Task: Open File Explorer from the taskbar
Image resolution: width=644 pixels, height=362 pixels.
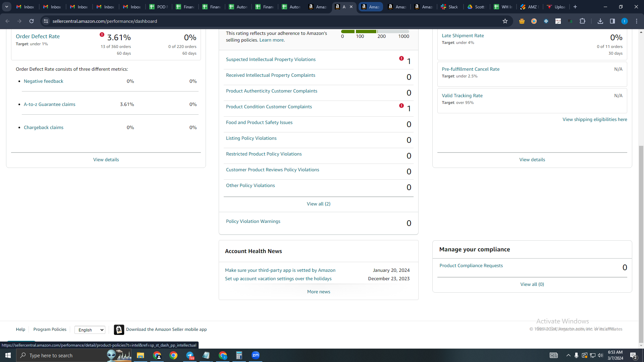Action: tap(140, 355)
